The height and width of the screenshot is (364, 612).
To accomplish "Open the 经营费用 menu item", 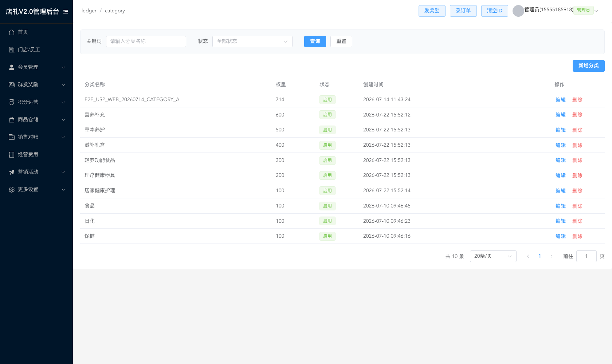I will (36, 155).
